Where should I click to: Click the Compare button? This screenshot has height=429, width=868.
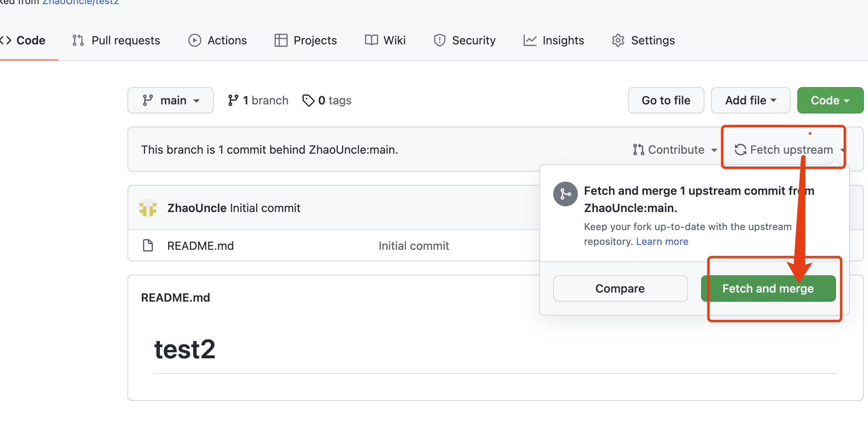tap(620, 288)
